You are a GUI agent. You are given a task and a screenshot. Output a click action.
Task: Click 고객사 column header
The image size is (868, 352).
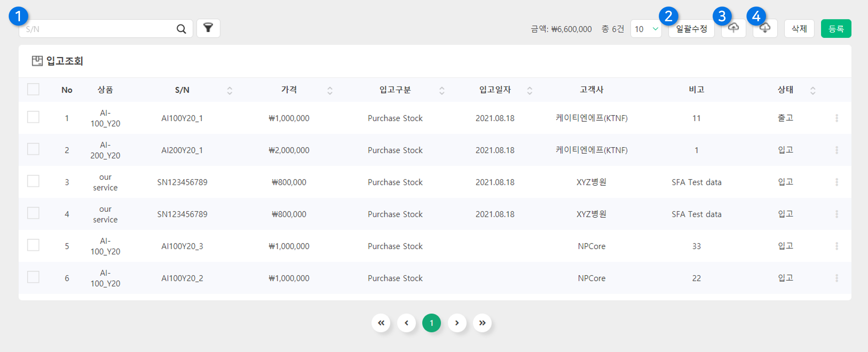tap(592, 90)
